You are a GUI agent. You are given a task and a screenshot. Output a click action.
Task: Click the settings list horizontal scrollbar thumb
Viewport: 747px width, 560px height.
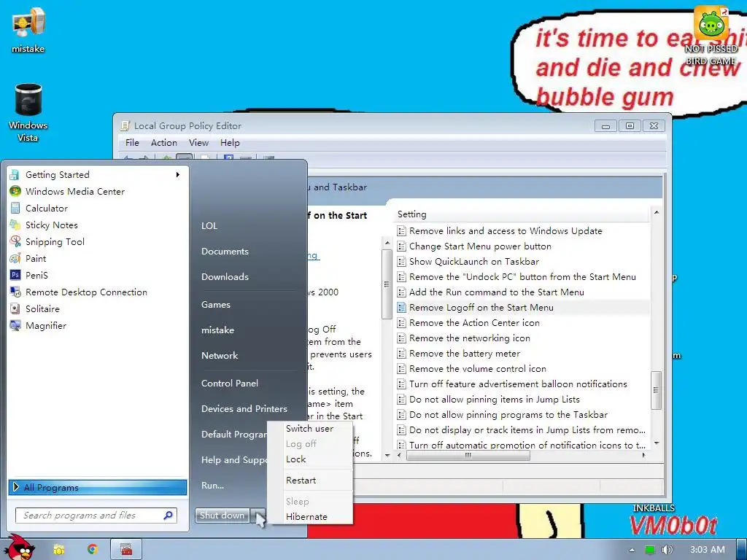coord(468,455)
